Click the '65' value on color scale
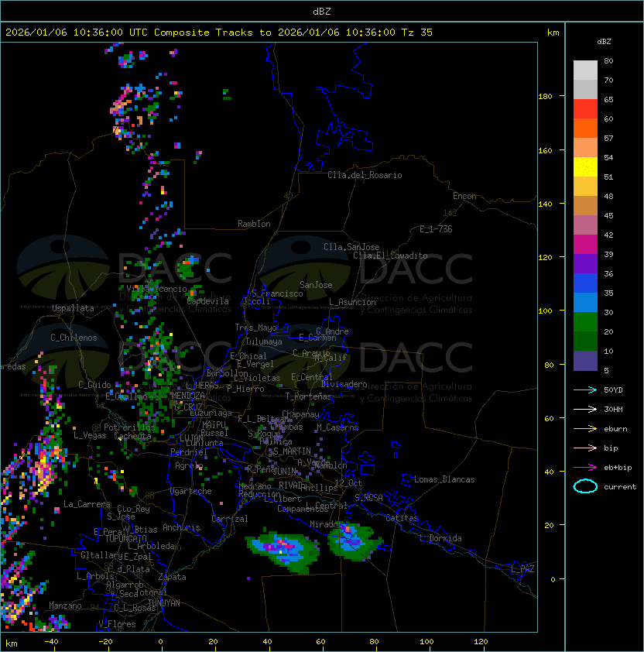Viewport: 644px width, 652px height. [x=608, y=99]
